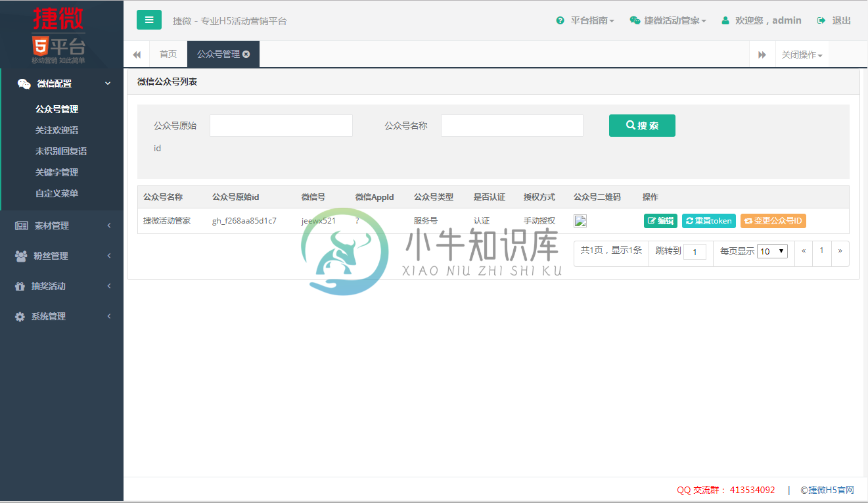Screen dimensions: 868x503
Task: Close the 公众号管理 tab with x icon
Action: pos(246,54)
